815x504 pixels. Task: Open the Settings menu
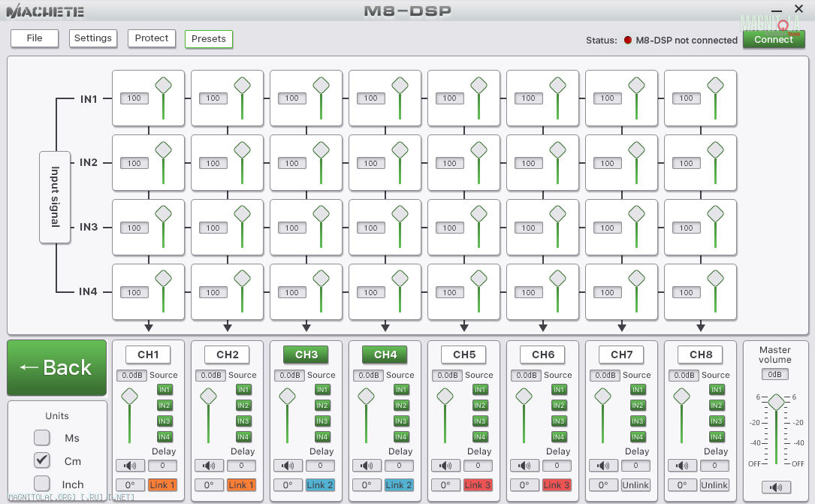point(93,38)
